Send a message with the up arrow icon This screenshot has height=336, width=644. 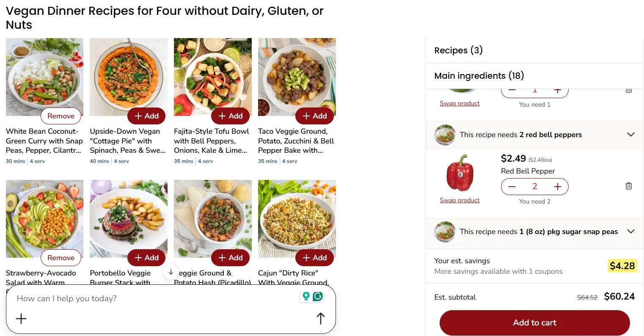click(x=320, y=318)
